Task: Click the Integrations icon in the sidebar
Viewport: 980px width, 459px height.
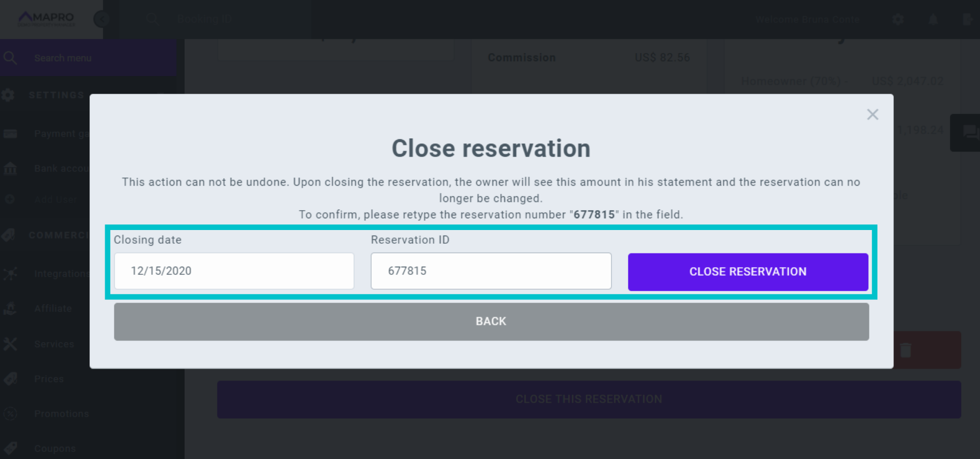Action: tap(10, 273)
